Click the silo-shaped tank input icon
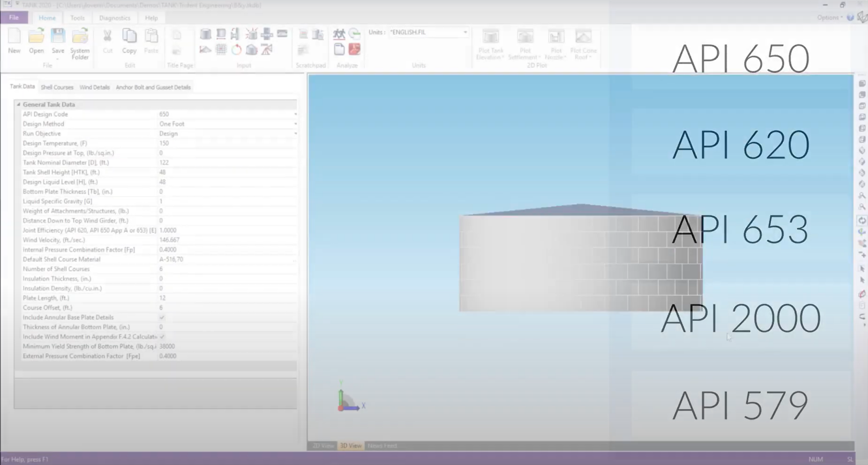The image size is (868, 465). [252, 50]
